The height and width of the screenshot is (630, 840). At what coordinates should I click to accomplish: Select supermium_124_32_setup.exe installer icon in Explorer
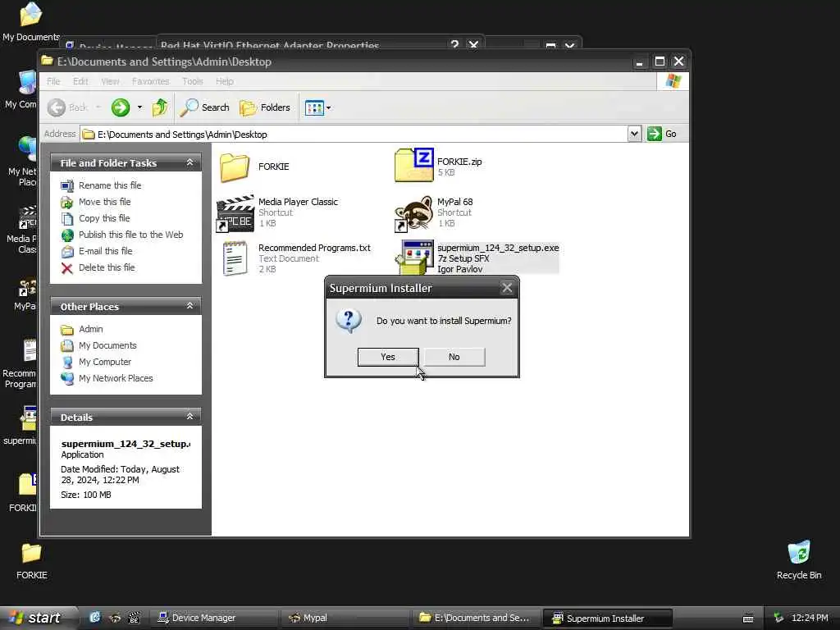414,258
